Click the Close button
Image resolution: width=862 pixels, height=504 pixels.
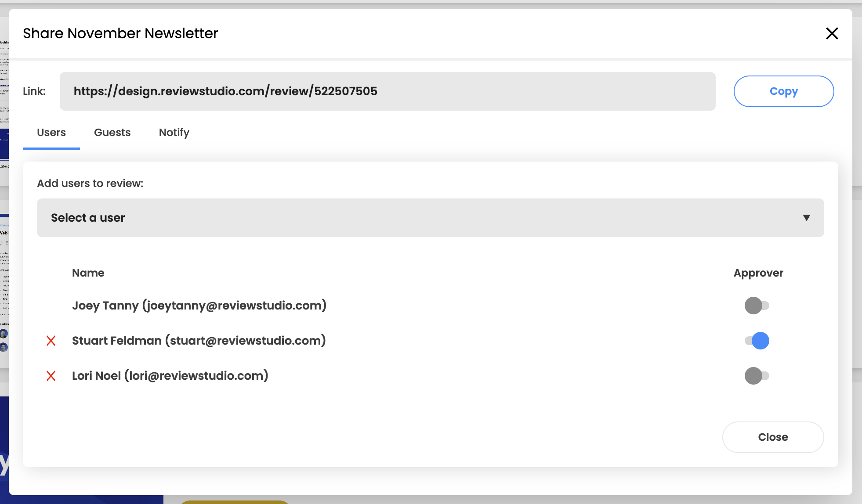click(773, 437)
